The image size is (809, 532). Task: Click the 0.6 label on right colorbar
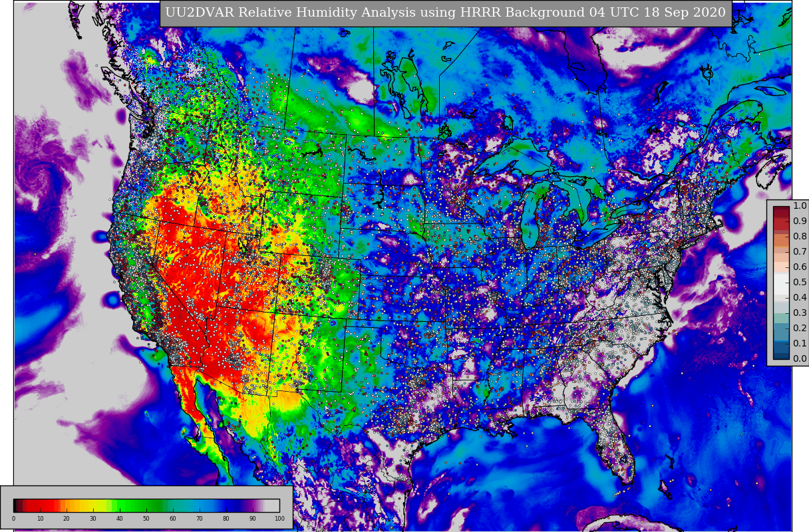[x=800, y=267]
